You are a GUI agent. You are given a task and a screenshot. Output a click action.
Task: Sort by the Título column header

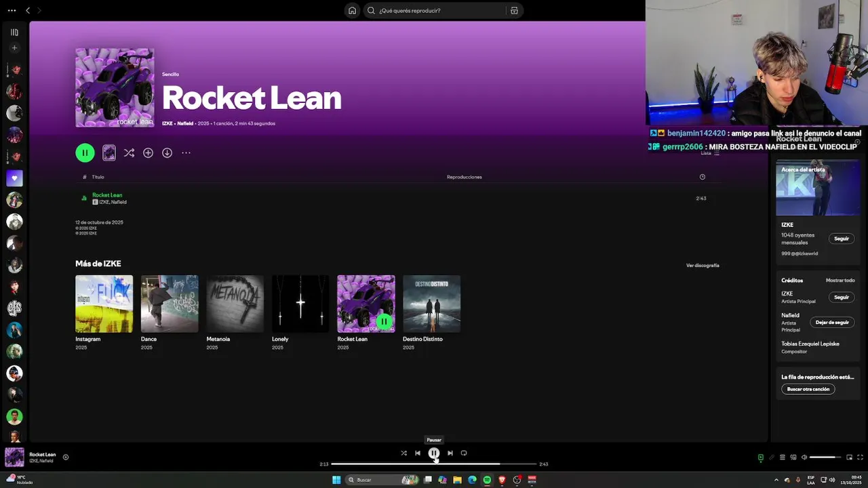point(98,177)
